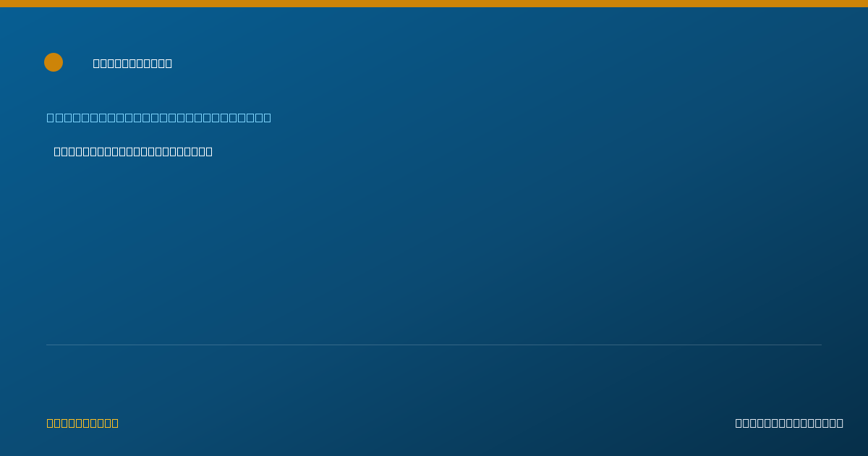Click the last glyph of the right footer text
Viewport: 868px width, 456px height.
tap(840, 423)
